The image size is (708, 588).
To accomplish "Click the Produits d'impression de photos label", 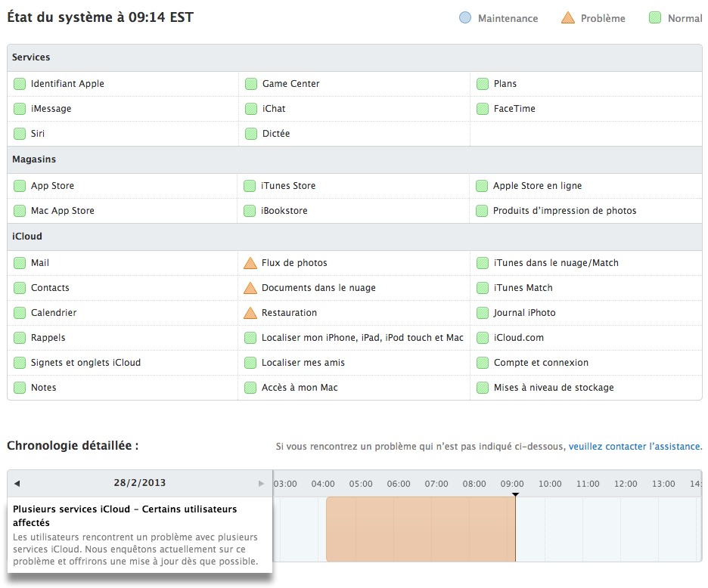I will [564, 210].
